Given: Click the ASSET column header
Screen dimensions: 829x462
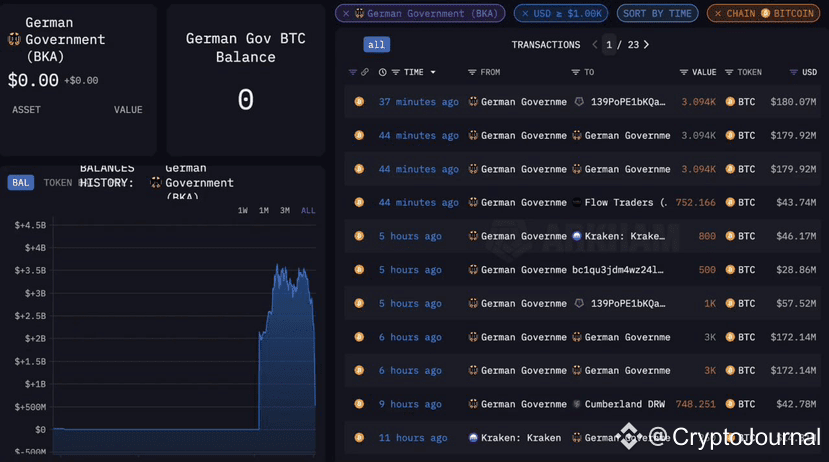Looking at the screenshot, I should click(x=26, y=110).
